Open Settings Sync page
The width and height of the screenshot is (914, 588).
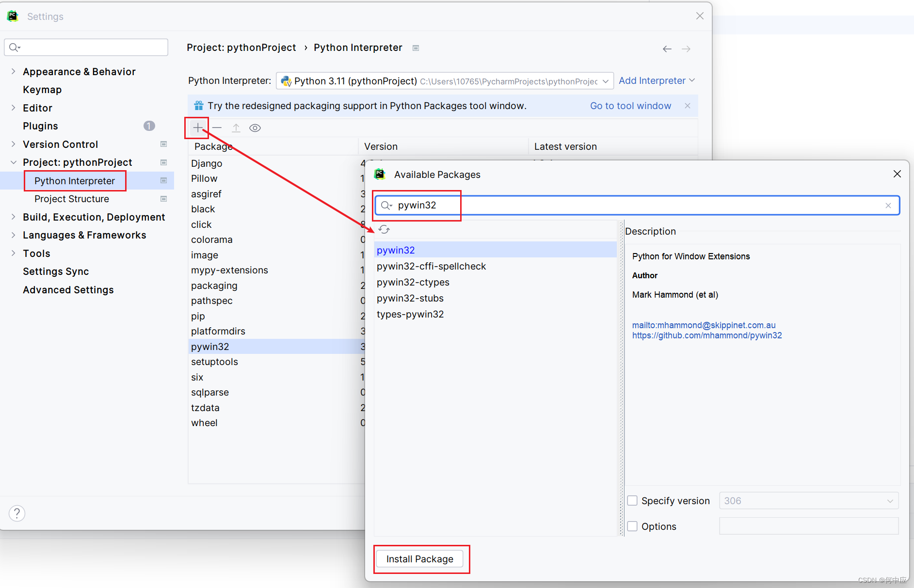tap(56, 271)
